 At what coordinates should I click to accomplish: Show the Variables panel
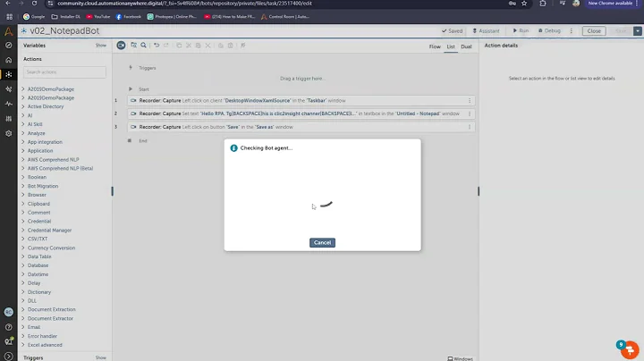100,46
